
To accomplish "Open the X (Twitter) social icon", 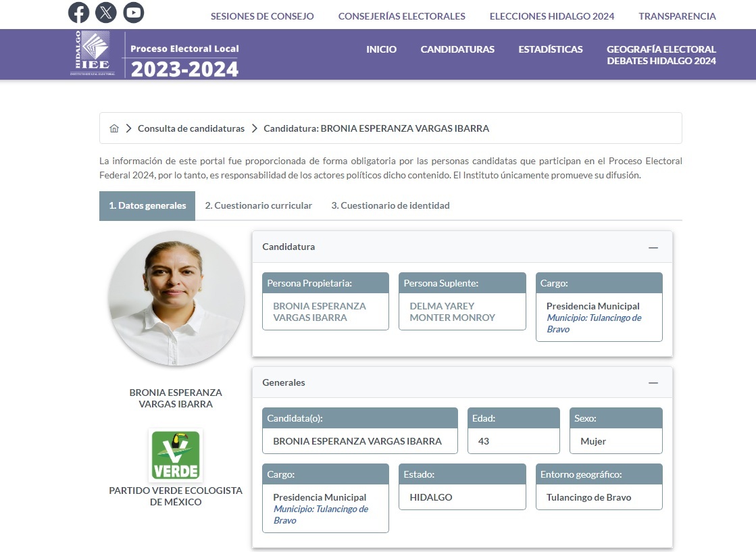I will pos(106,13).
